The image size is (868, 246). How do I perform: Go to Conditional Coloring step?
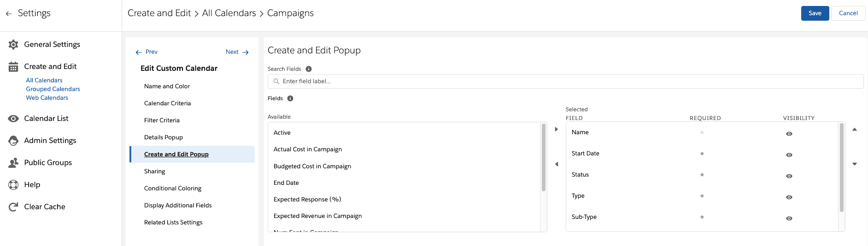(x=173, y=189)
